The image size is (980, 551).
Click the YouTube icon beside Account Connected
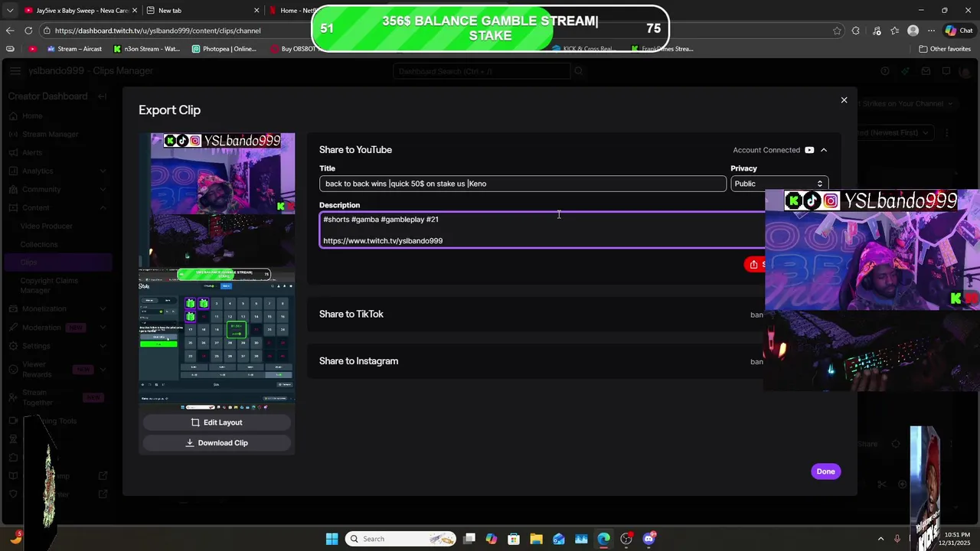pos(809,150)
